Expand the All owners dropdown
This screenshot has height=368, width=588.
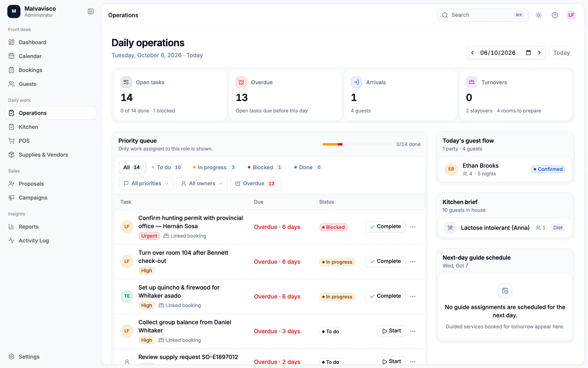pyautogui.click(x=202, y=183)
